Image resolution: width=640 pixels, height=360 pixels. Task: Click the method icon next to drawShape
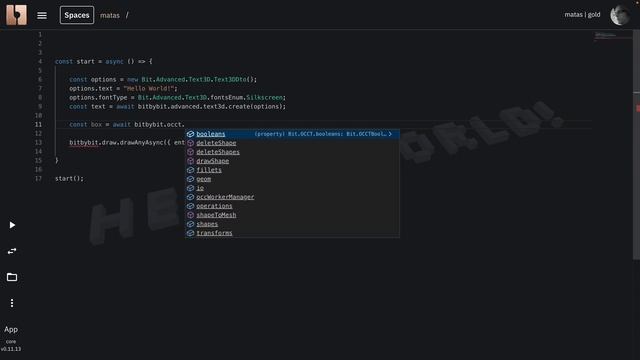pos(190,161)
